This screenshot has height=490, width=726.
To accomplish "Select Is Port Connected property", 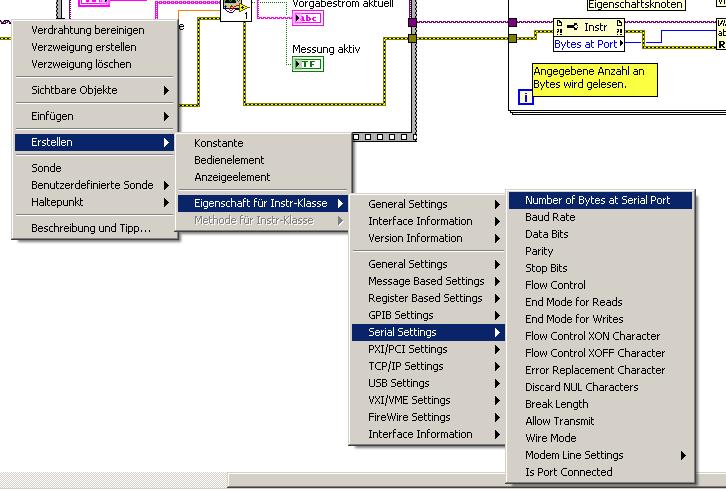I will 601,472.
